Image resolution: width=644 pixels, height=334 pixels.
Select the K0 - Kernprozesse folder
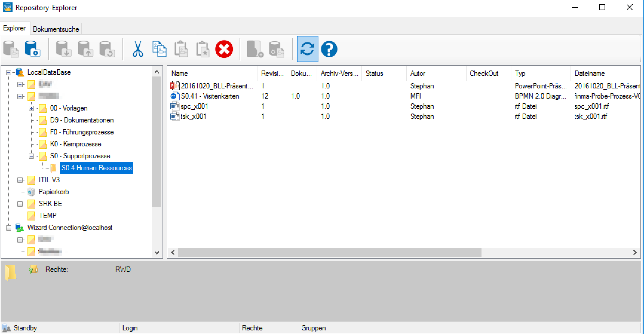pos(76,144)
